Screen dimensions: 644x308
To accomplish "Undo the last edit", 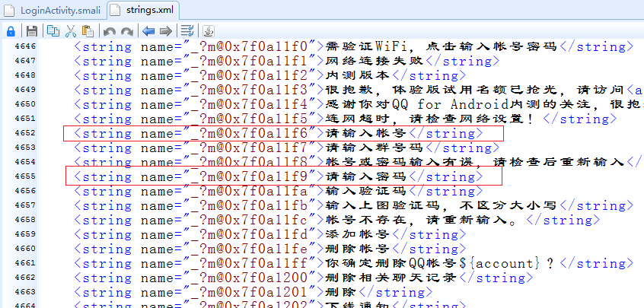I will pyautogui.click(x=110, y=31).
